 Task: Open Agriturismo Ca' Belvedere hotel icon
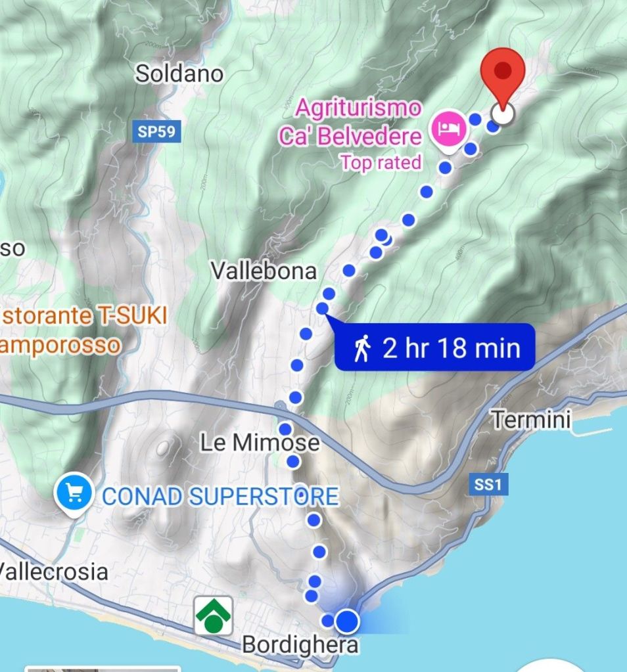click(x=449, y=129)
